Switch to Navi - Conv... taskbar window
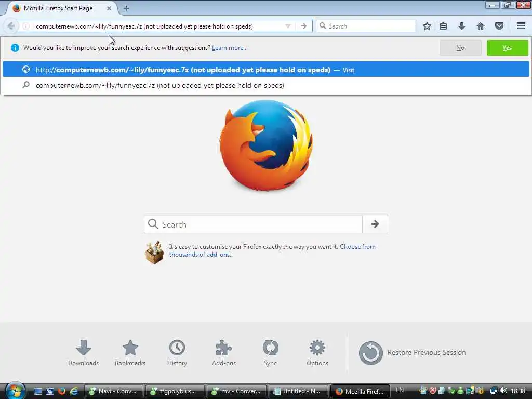This screenshot has width=532, height=399. [x=113, y=391]
